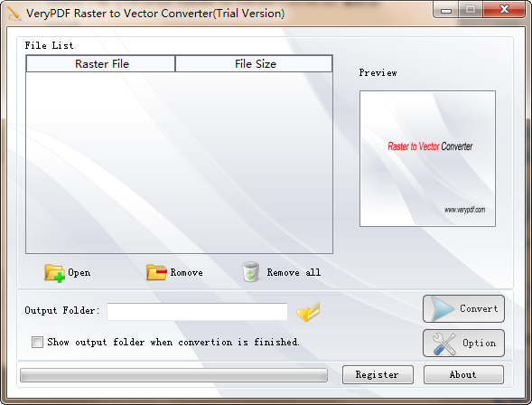
Task: Open a raster file with folder-plus icon
Action: coord(54,273)
